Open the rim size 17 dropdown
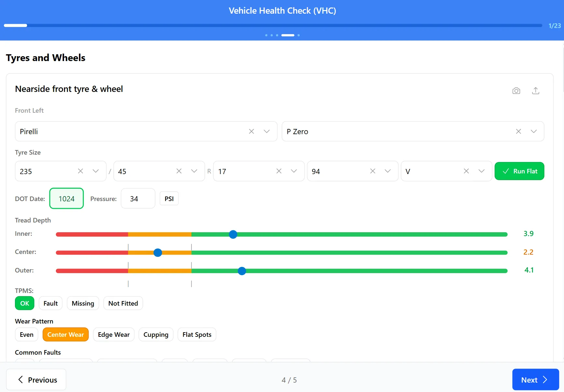The width and height of the screenshot is (564, 392). click(294, 171)
